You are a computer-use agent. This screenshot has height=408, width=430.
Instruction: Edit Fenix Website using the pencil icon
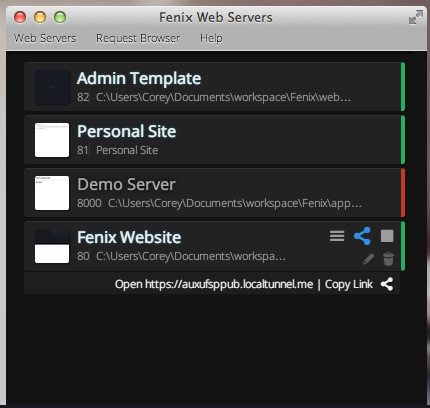[368, 259]
